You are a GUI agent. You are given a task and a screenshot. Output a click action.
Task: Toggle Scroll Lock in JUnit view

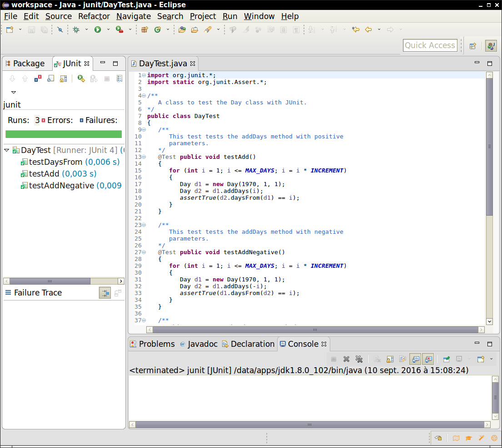click(x=64, y=79)
